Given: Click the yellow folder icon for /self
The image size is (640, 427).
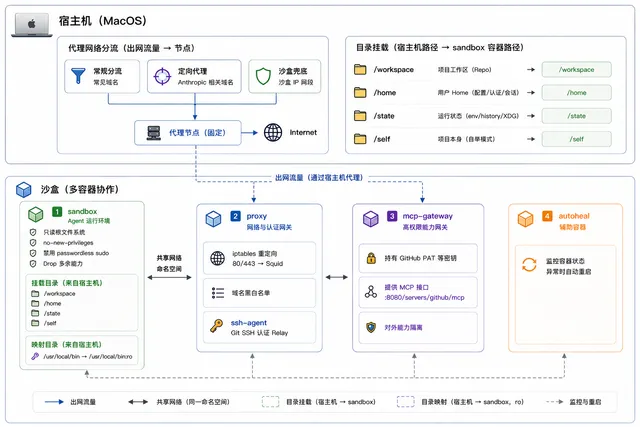Looking at the screenshot, I should [360, 139].
